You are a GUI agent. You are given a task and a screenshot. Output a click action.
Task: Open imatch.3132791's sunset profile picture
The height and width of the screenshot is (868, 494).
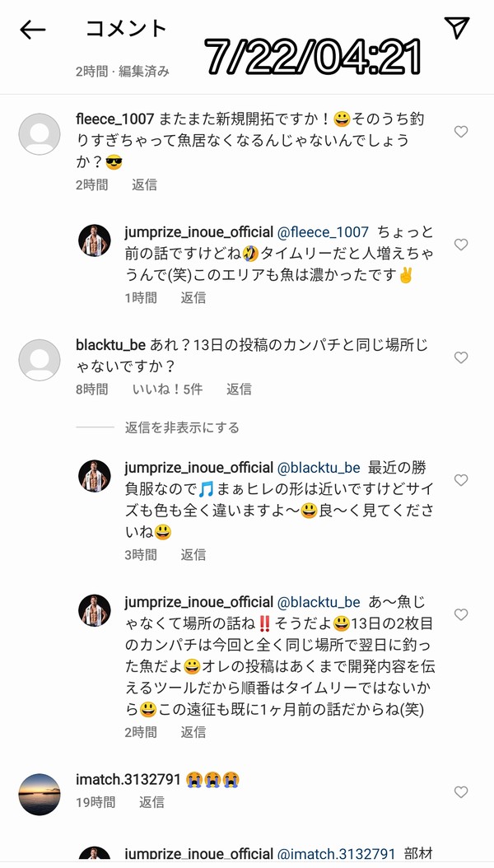[x=40, y=795]
